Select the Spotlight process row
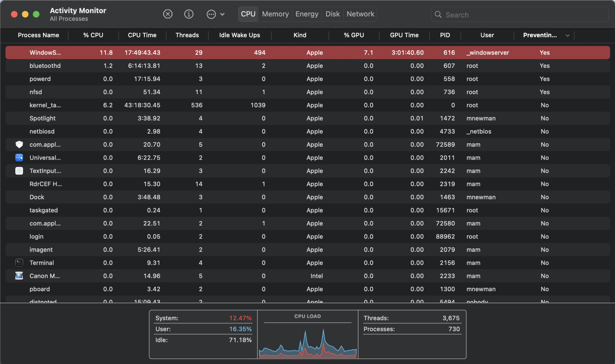This screenshot has width=615, height=364. 307,118
